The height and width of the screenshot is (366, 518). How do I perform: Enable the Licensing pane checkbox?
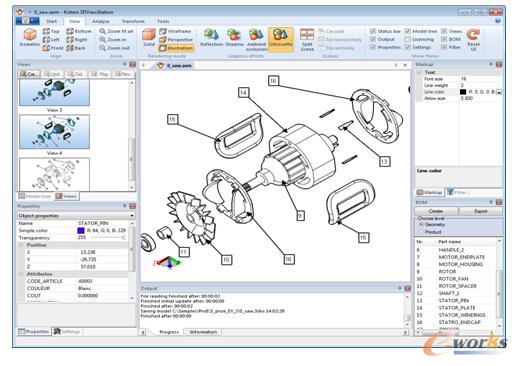[408, 39]
